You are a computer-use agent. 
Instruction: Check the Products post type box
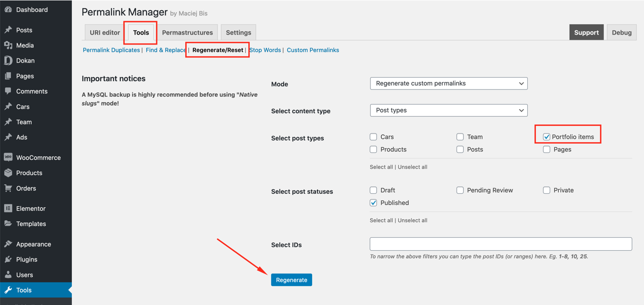pos(373,150)
